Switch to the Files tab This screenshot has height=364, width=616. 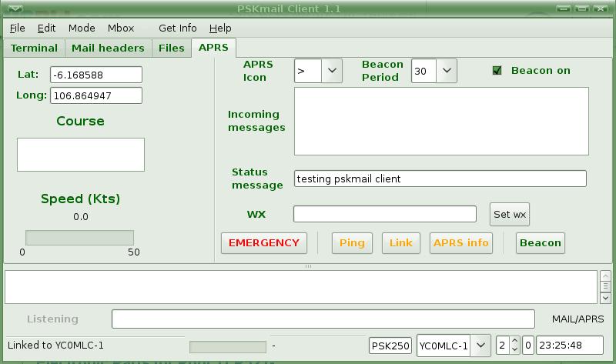pyautogui.click(x=171, y=48)
